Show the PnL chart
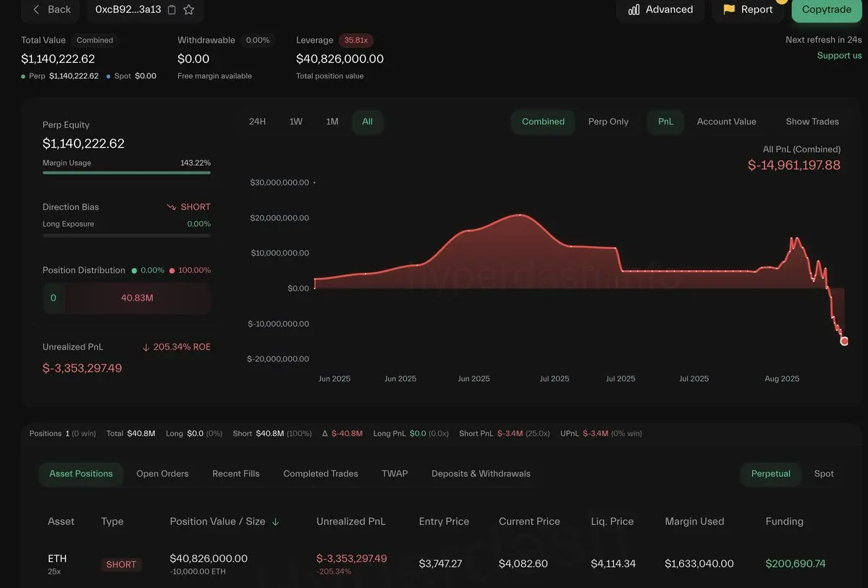The width and height of the screenshot is (868, 588). point(665,121)
